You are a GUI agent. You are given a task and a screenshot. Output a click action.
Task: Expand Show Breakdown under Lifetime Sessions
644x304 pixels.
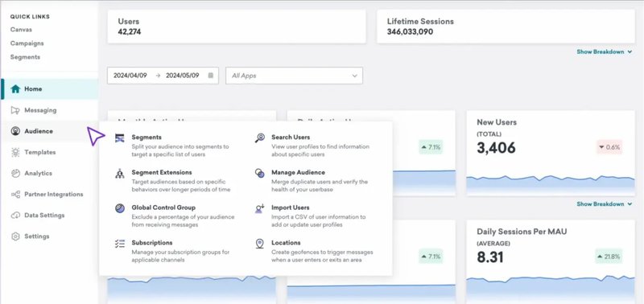point(605,52)
